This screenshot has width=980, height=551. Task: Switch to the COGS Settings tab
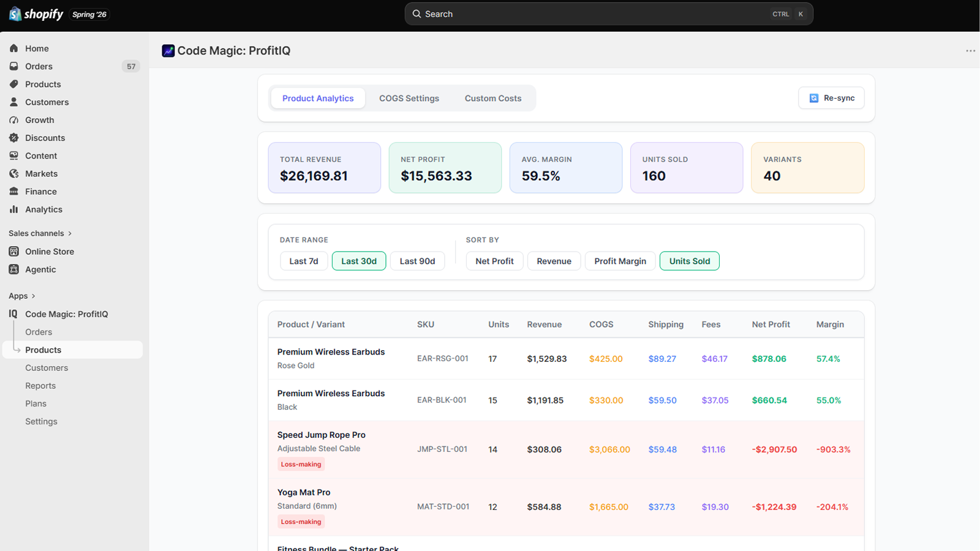409,98
